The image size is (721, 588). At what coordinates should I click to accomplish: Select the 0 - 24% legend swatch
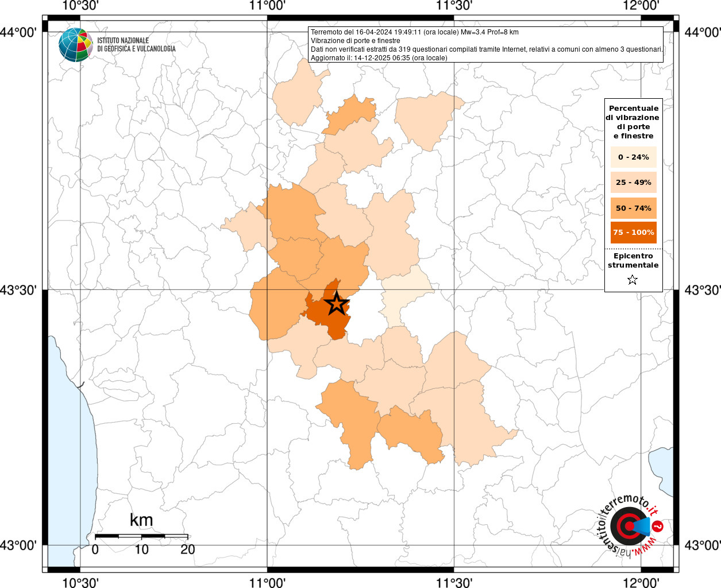tap(634, 157)
